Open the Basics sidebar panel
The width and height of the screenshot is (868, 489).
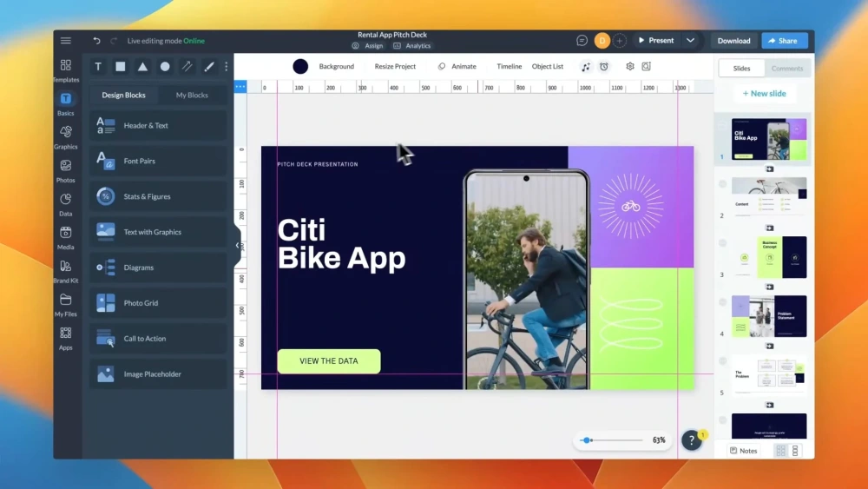point(66,104)
